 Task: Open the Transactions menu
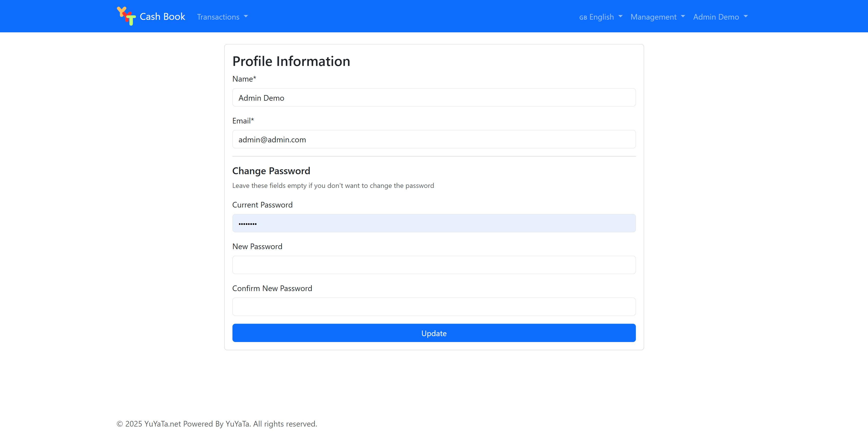[x=218, y=17]
